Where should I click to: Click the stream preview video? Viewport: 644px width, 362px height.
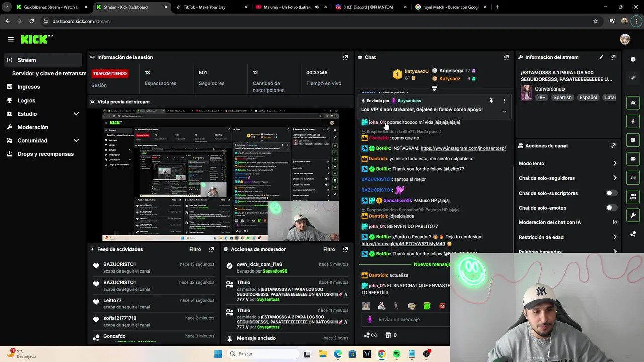pyautogui.click(x=220, y=175)
